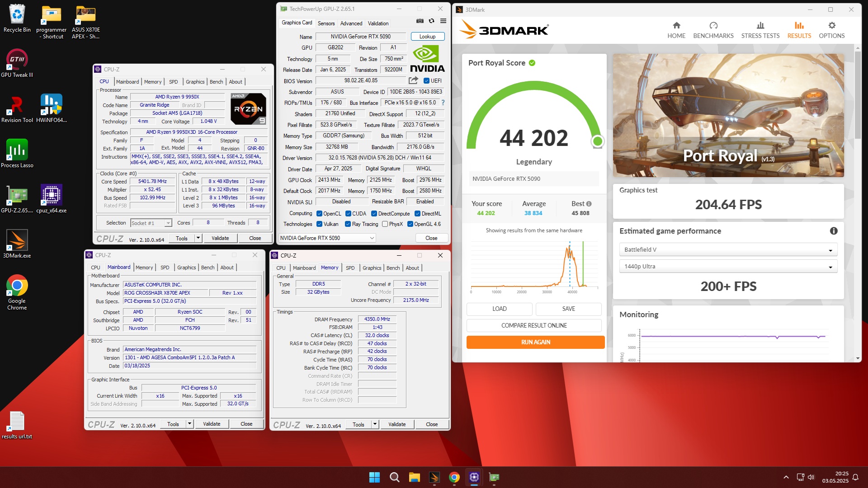Show hidden system tray icons chevron

pyautogui.click(x=786, y=477)
